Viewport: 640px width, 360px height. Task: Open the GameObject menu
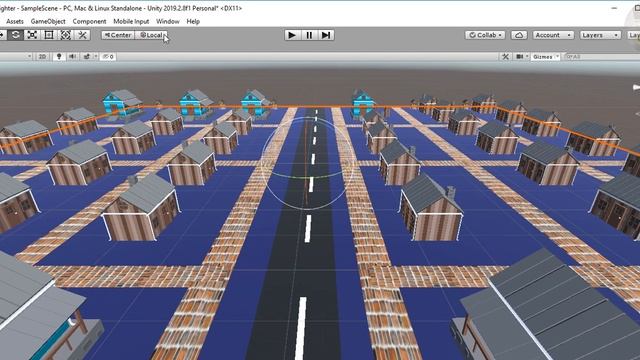pos(48,21)
